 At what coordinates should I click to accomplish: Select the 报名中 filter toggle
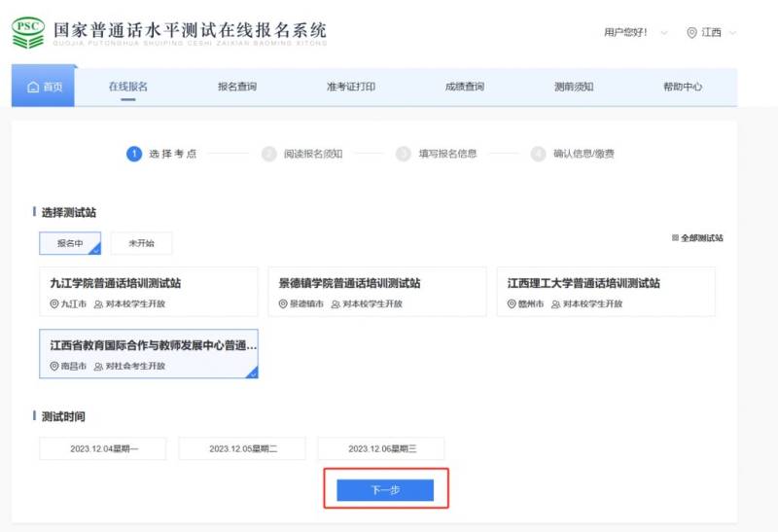coord(70,243)
